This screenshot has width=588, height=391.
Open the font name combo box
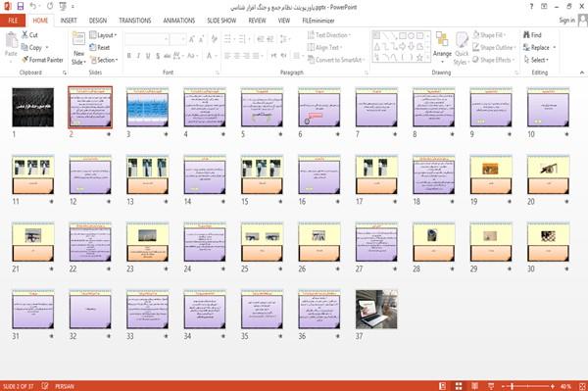click(147, 39)
